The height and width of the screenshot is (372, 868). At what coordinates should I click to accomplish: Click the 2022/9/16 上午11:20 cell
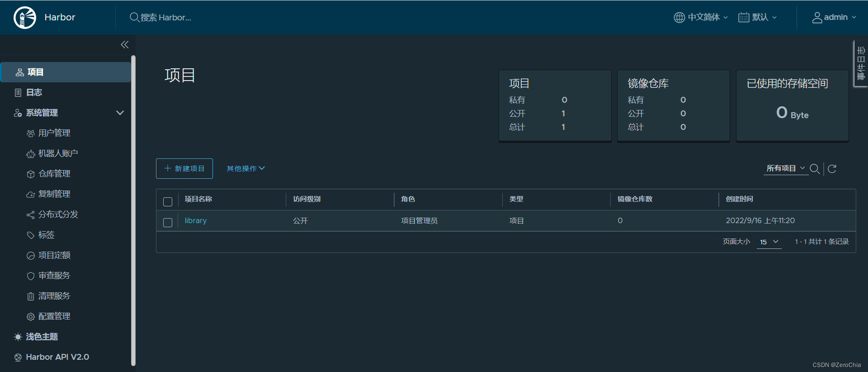(760, 221)
